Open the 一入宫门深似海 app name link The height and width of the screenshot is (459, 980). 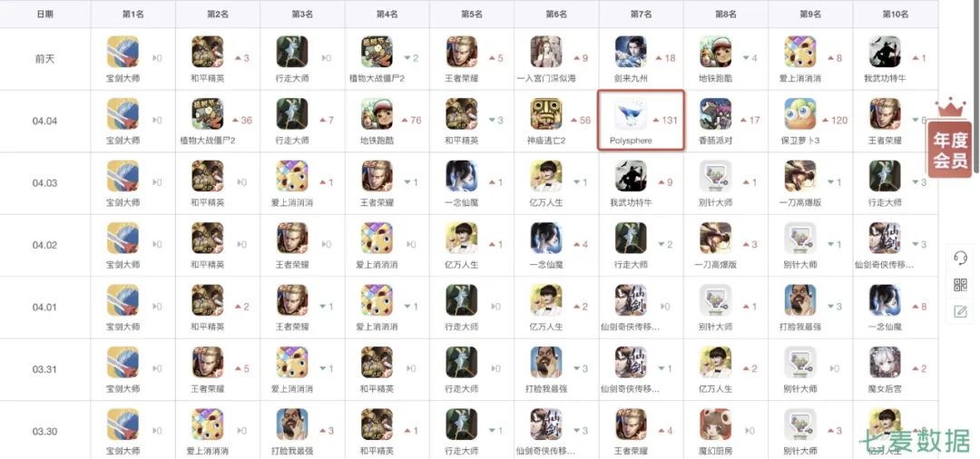point(547,79)
